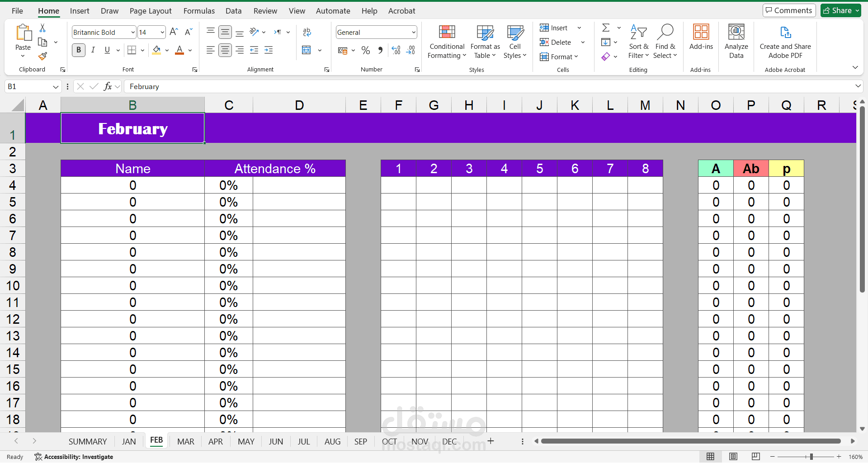
Task: Open Sort & Filter dropdown
Action: [x=638, y=41]
